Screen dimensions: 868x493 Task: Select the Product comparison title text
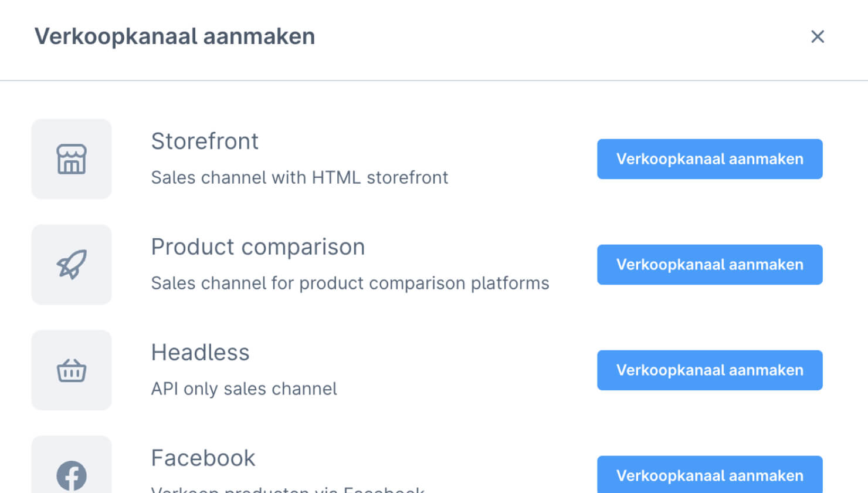pos(258,247)
